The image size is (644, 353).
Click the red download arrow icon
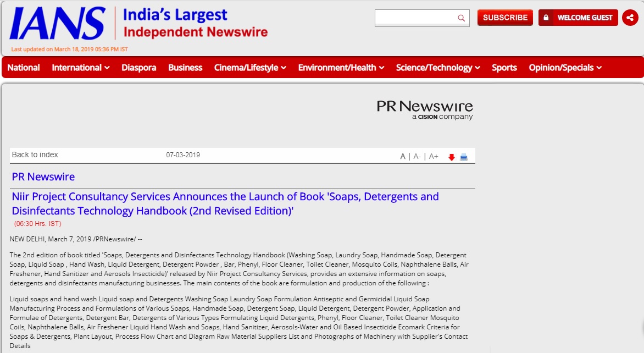(x=451, y=157)
